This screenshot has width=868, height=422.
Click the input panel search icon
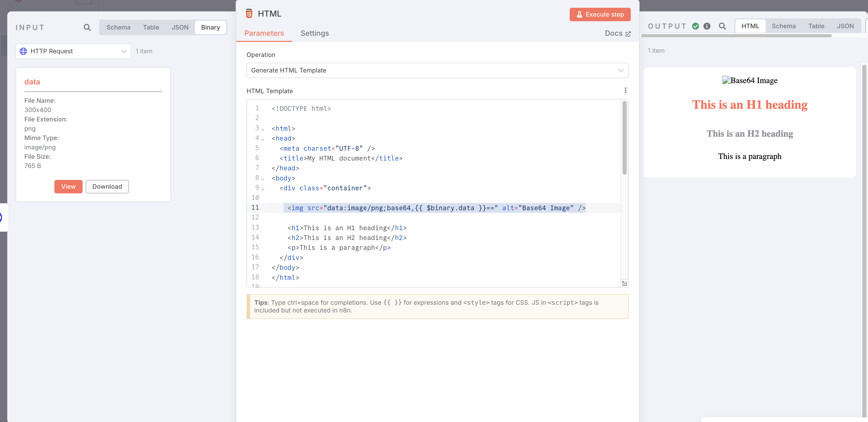pos(87,27)
